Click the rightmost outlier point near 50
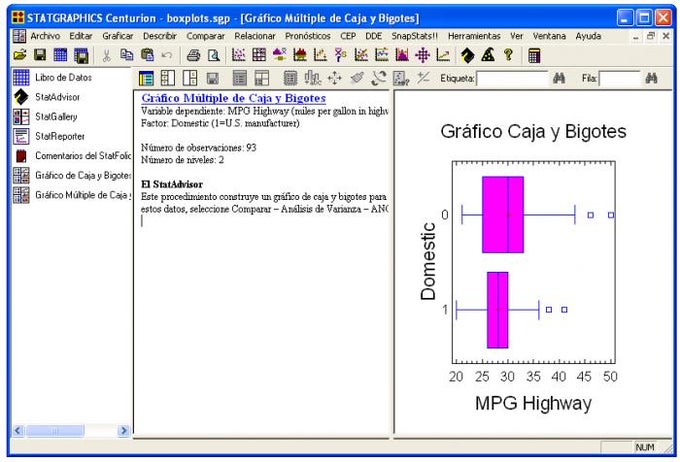This screenshot has height=462, width=680. point(611,215)
